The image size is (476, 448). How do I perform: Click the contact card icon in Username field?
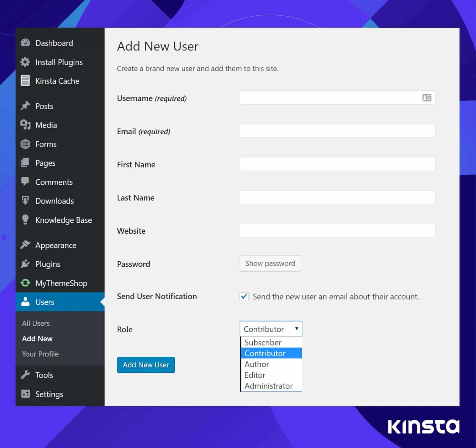427,98
